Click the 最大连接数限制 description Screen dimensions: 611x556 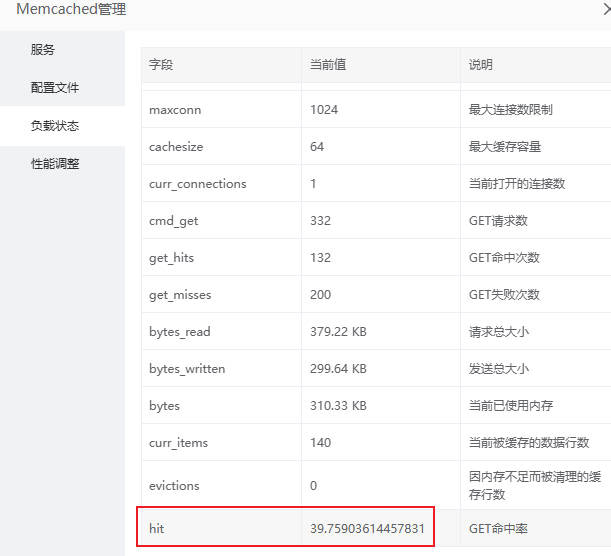point(510,109)
